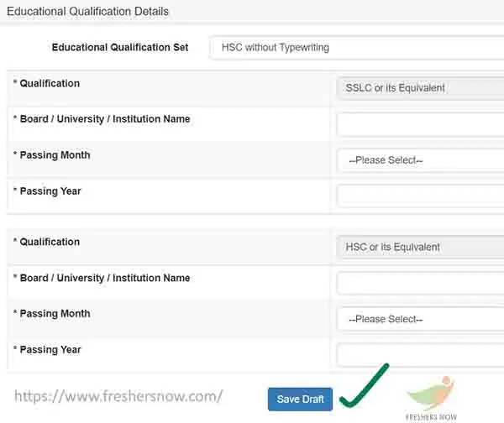504x423 pixels.
Task: Select the HSC or Its Equivalent qualification box
Action: tap(421, 247)
